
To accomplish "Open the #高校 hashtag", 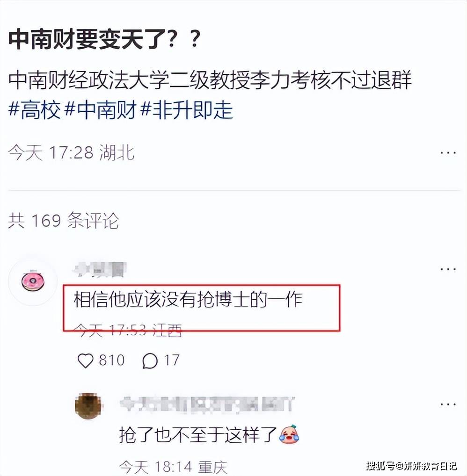I will tap(34, 109).
